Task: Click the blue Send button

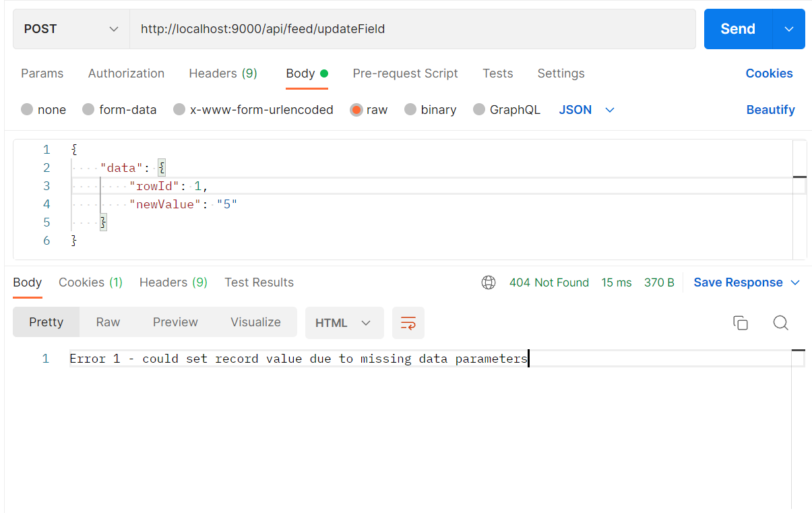Action: pos(738,29)
